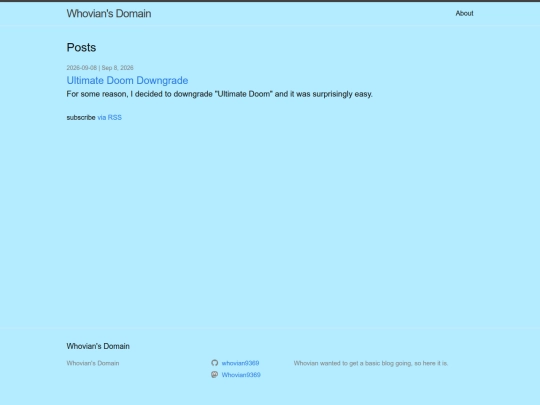Open the Whovian's Domain site title link

point(109,13)
